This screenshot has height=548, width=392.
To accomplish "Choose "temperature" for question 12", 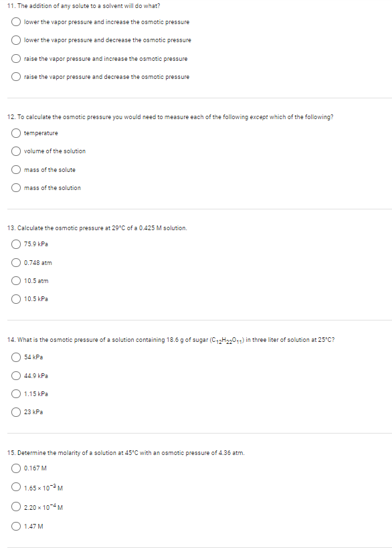I will point(15,133).
